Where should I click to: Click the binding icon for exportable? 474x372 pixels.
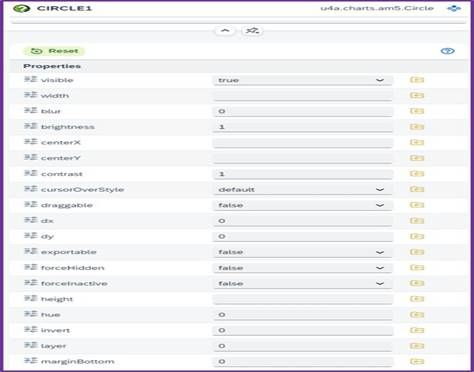[x=417, y=252]
